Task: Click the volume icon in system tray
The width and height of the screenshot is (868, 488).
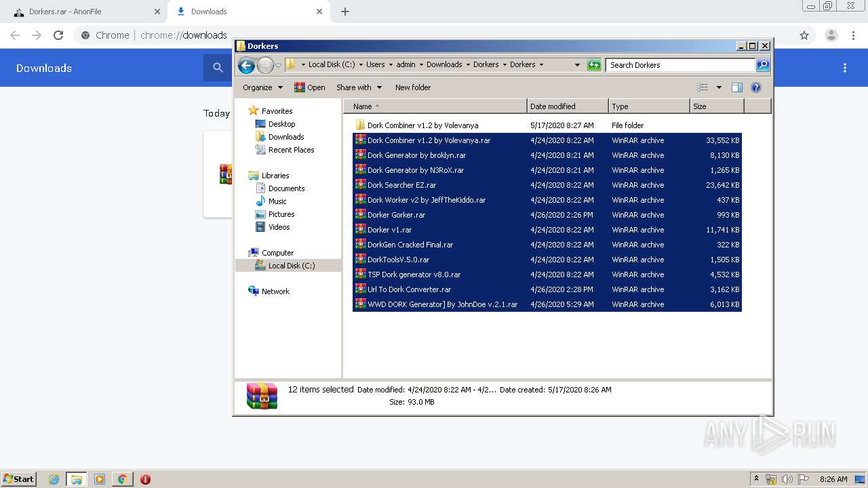Action: pos(787,479)
